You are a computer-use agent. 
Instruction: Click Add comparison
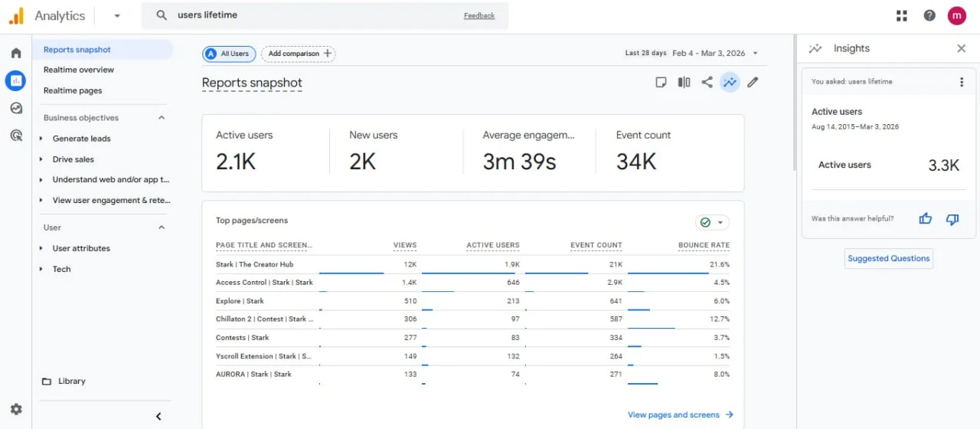point(299,54)
